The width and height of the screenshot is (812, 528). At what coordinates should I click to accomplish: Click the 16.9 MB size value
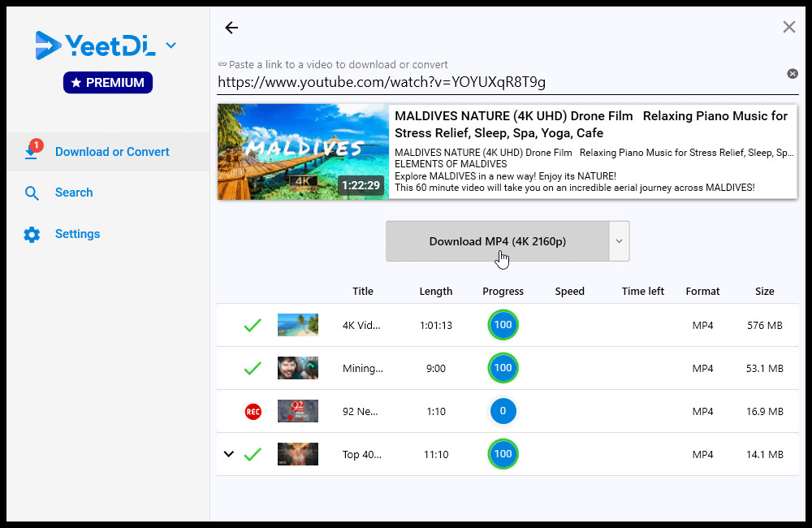[x=764, y=411]
